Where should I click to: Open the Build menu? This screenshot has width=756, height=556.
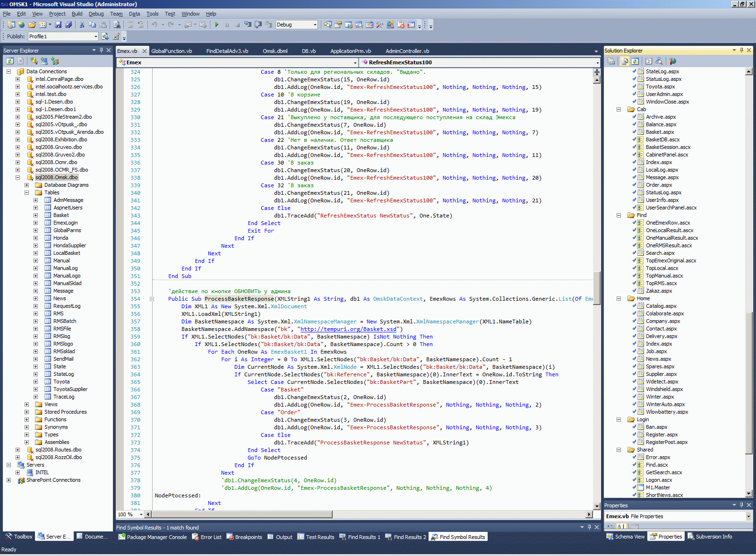pyautogui.click(x=77, y=14)
